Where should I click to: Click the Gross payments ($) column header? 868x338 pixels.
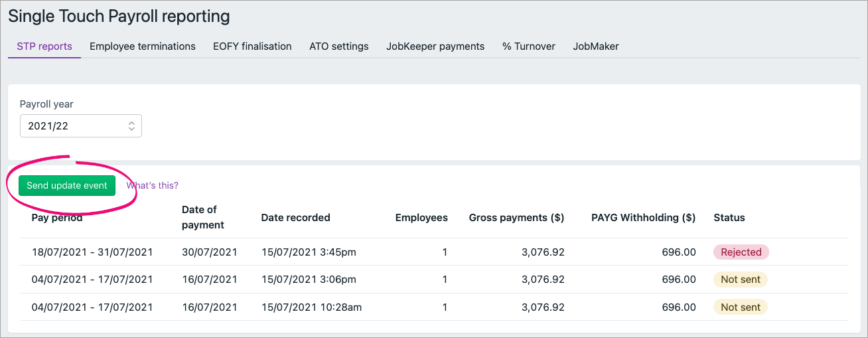(516, 218)
